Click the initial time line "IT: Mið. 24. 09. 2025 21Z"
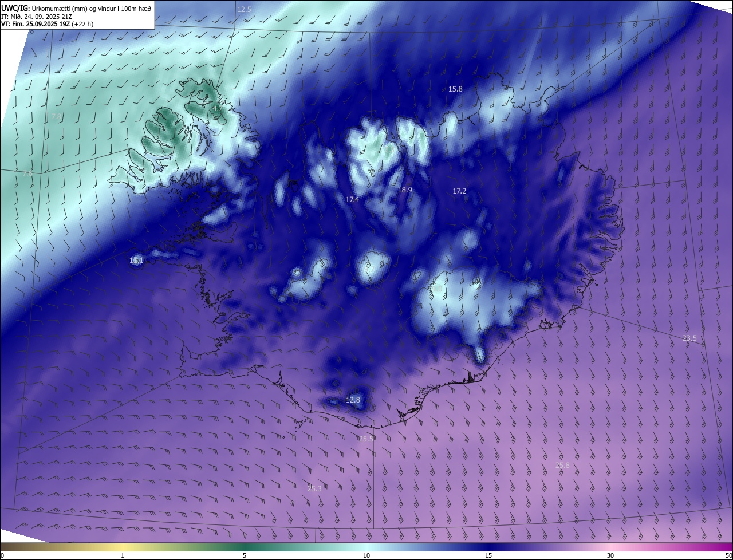Screen dimensions: 733x560 click(x=37, y=17)
